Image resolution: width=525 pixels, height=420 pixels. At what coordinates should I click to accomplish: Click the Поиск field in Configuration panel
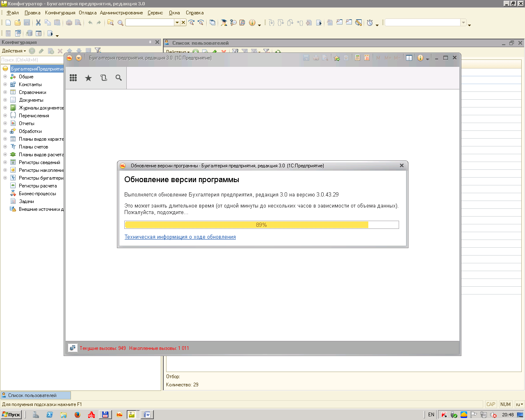click(32, 60)
